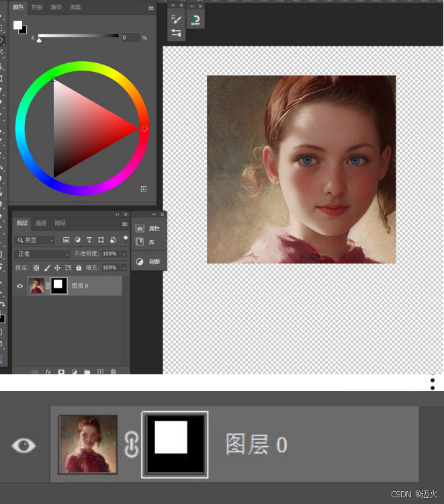
Task: Toggle the eye in the enlarged layer row
Action: click(24, 445)
